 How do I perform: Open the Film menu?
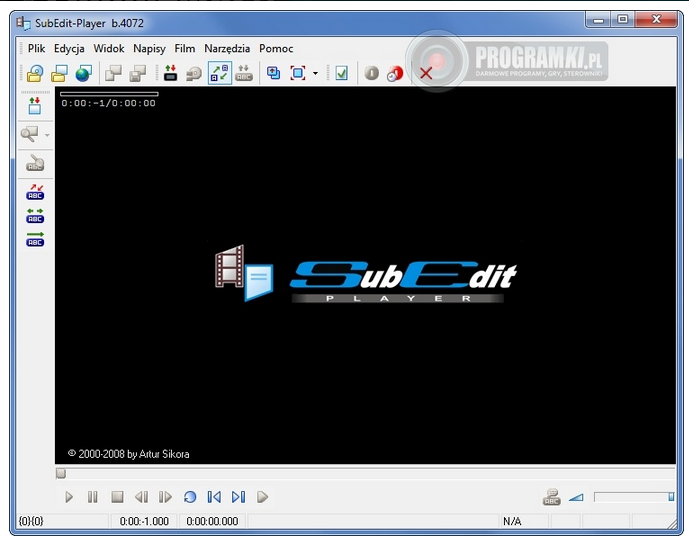tap(185, 48)
